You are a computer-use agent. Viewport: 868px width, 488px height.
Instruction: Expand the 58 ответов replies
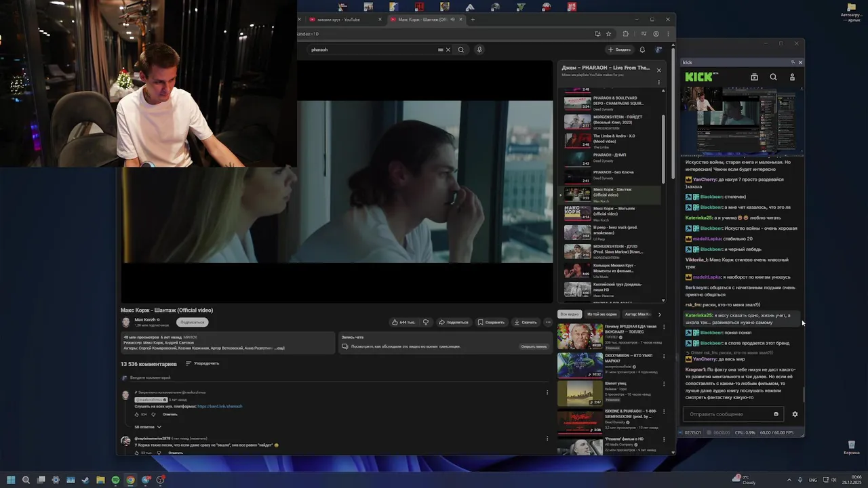point(148,427)
